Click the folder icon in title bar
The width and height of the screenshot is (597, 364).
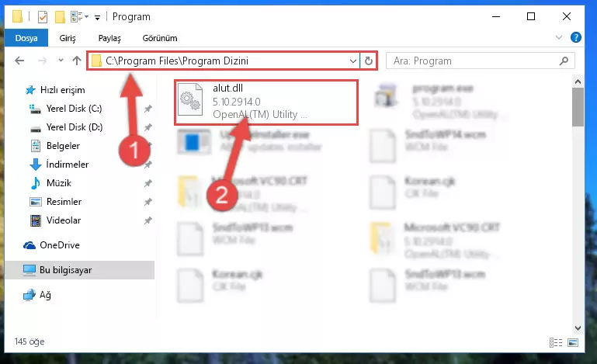point(17,17)
